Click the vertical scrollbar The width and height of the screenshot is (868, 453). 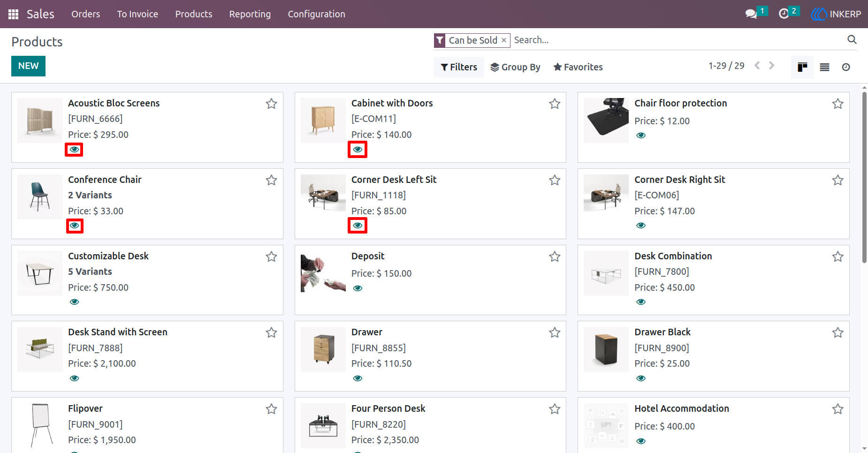coord(864,177)
